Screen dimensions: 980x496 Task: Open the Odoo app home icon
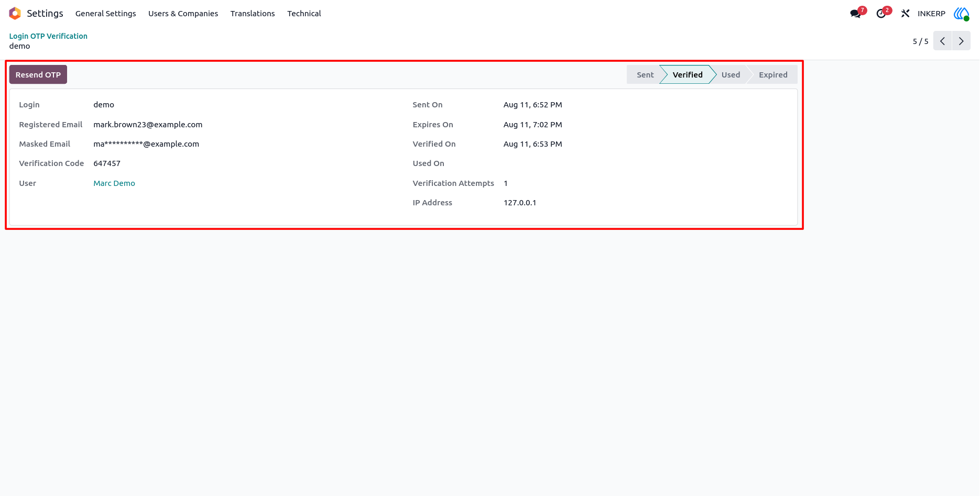pyautogui.click(x=15, y=14)
